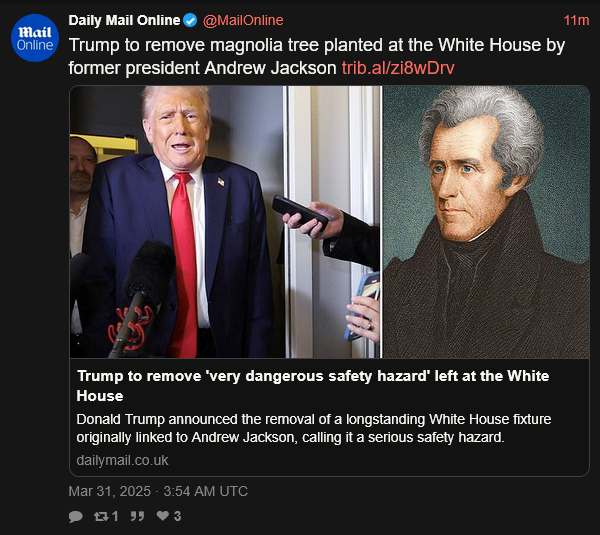The height and width of the screenshot is (535, 600).
Task: Click the tweet text about magnolia tree
Action: (x=317, y=57)
